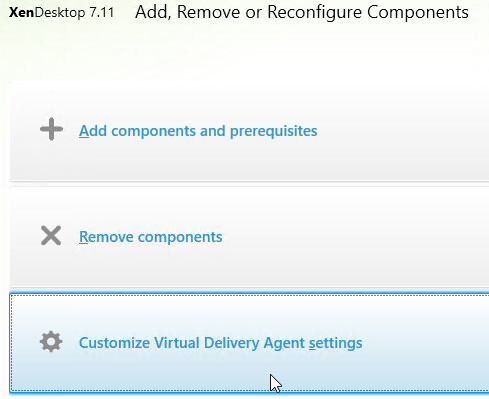The height and width of the screenshot is (399, 489).
Task: Click the word prerequisites in the Add link
Action: click(274, 131)
